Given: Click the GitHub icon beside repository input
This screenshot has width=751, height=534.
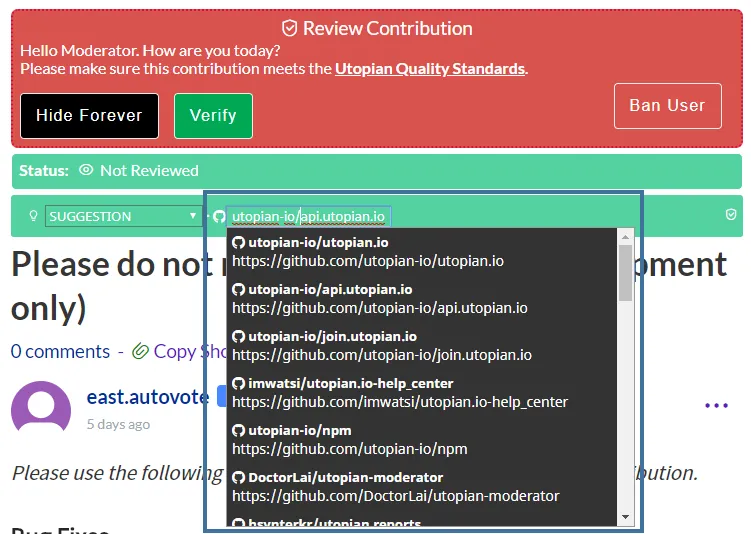Looking at the screenshot, I should [x=219, y=216].
